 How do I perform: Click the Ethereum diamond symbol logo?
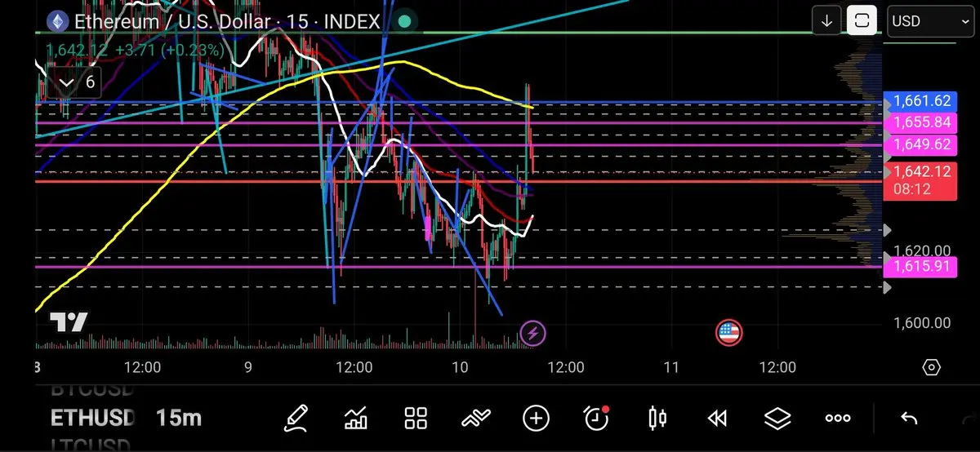click(57, 21)
